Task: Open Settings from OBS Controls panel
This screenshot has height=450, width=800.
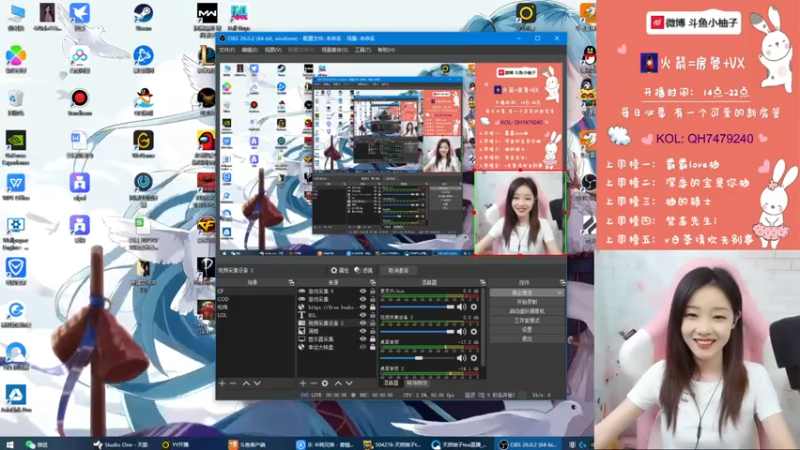Action: pos(527,330)
